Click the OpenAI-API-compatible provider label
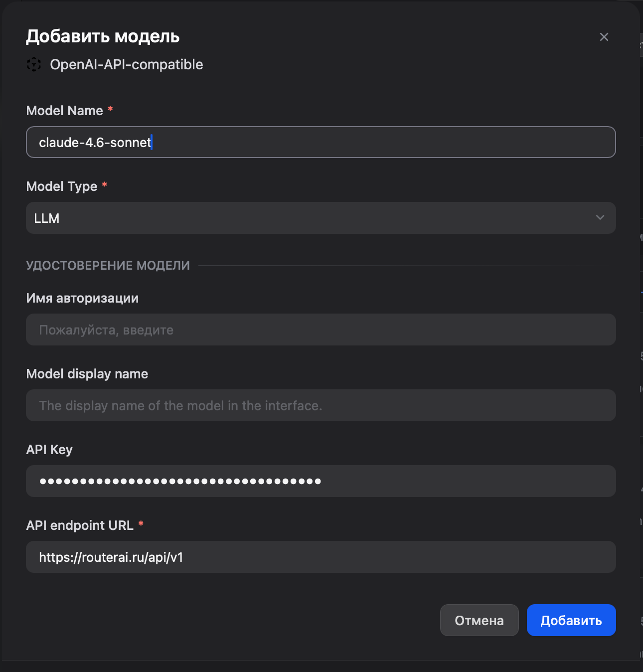Screen dimensions: 643x672 pyautogui.click(x=126, y=64)
